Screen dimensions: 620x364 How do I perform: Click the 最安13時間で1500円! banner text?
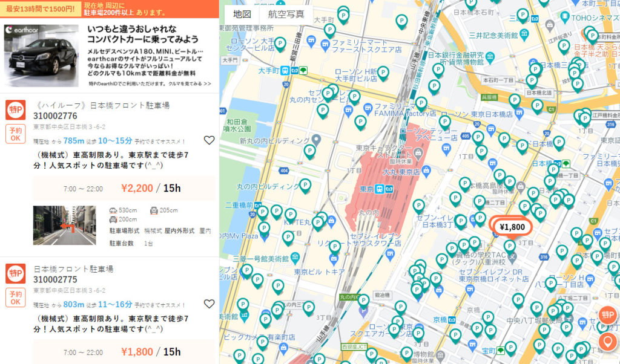(41, 8)
